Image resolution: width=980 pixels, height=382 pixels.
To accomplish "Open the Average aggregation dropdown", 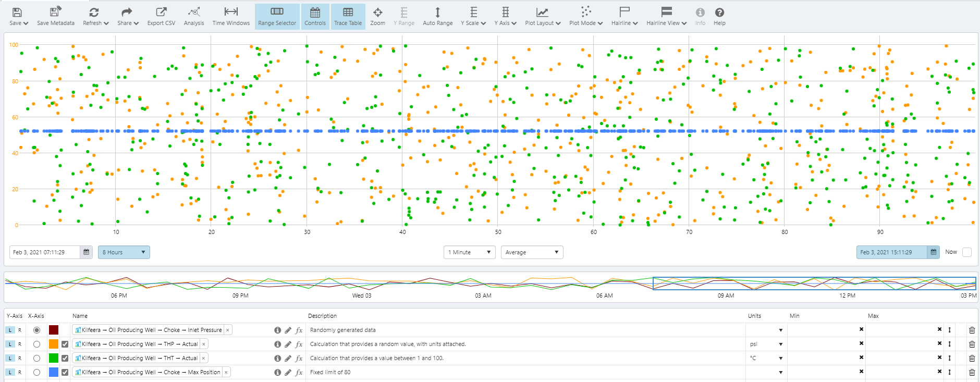I will coord(532,252).
